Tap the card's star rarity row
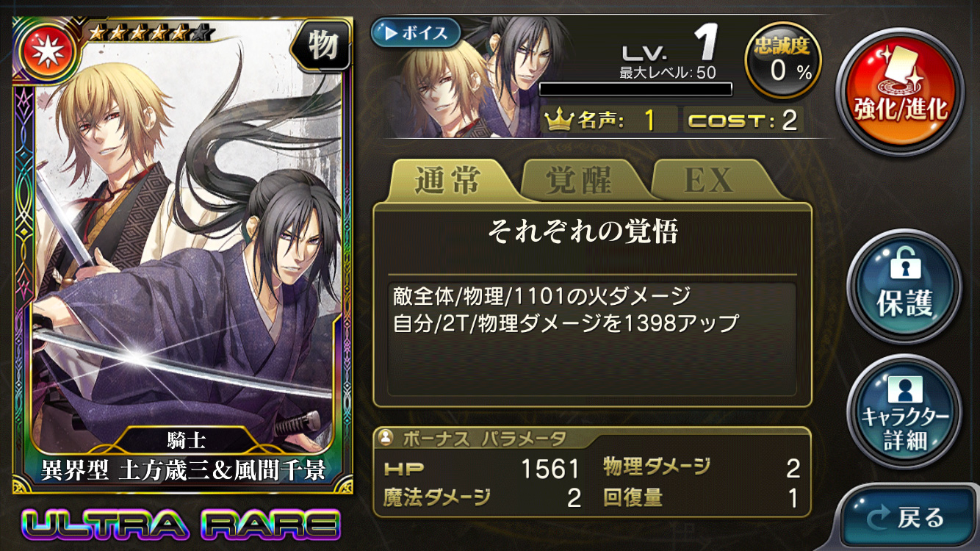980x551 pixels. [x=151, y=32]
